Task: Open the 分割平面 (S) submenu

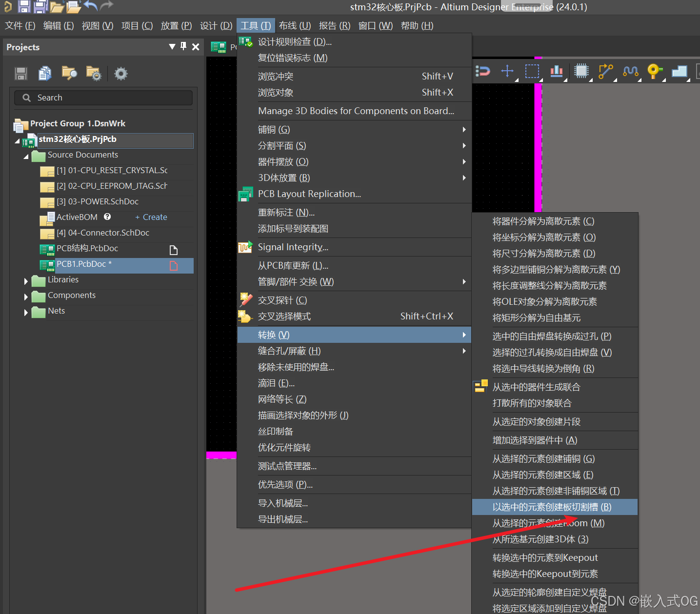Action: click(354, 145)
